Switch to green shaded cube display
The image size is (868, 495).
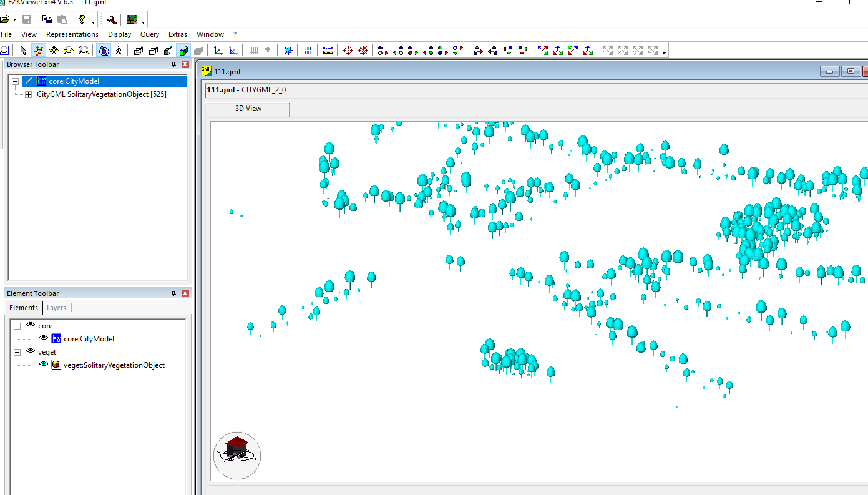tap(183, 51)
